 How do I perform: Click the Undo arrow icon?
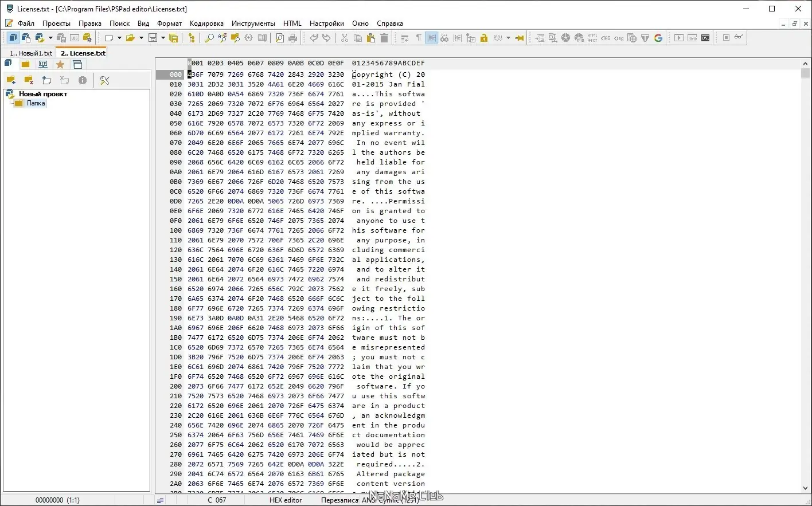(314, 38)
